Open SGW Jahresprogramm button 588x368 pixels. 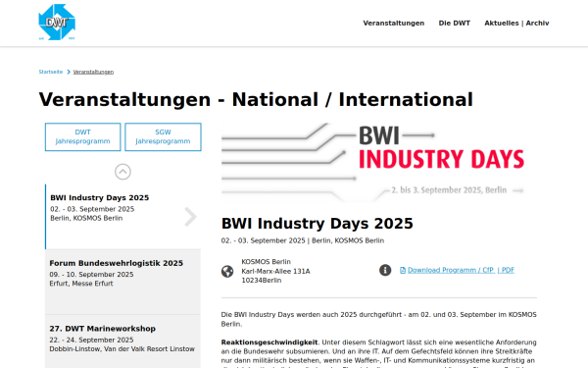163,136
